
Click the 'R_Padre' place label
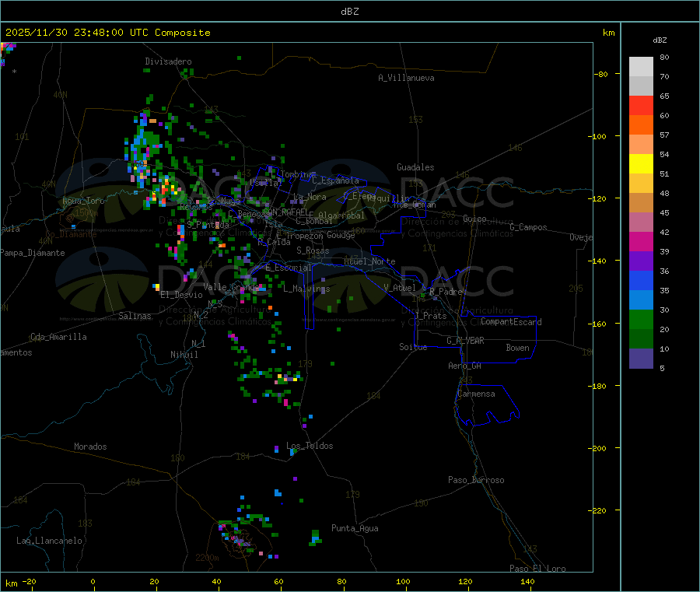click(446, 292)
